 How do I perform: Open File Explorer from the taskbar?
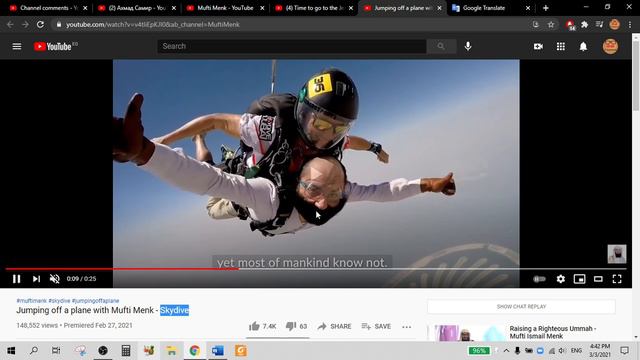click(x=171, y=351)
